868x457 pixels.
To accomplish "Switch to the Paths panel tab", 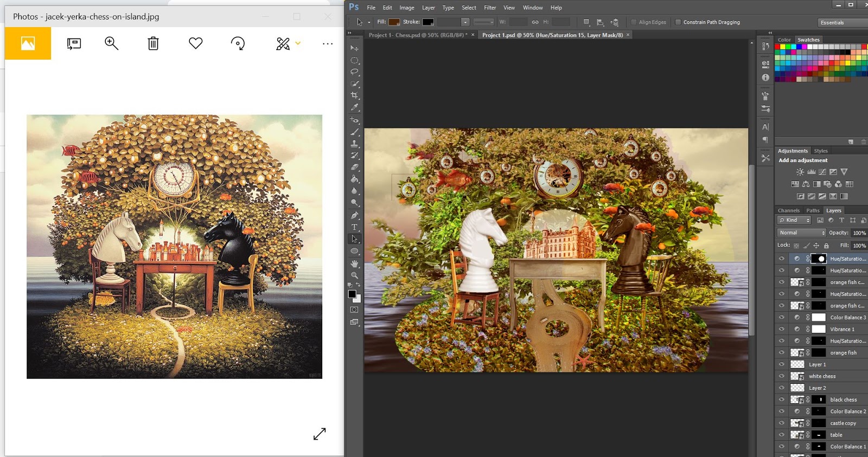I will (x=813, y=210).
